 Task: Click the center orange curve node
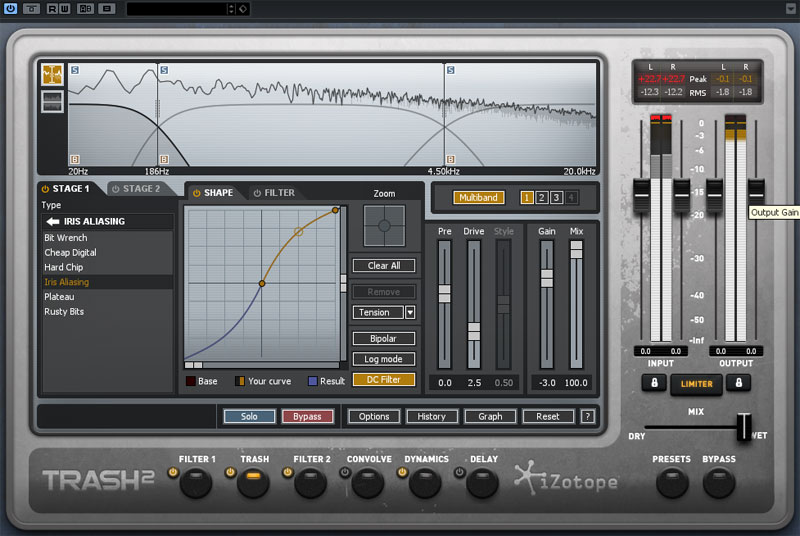point(262,284)
